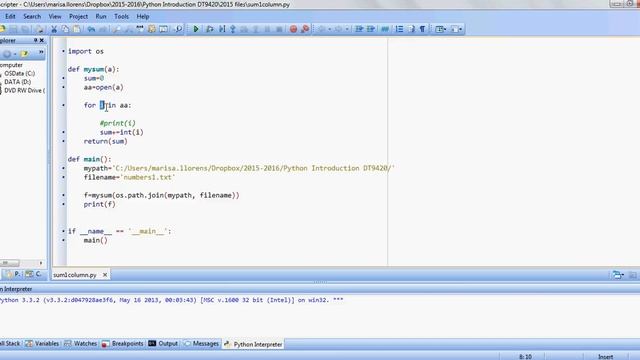Toggle word wrap icon
Viewport: 640px width, 360px height.
click(x=411, y=29)
